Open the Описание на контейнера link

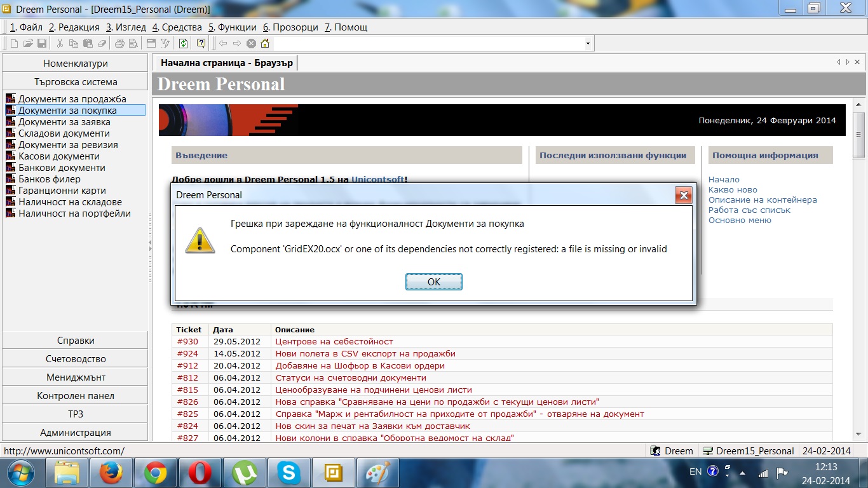pyautogui.click(x=763, y=200)
